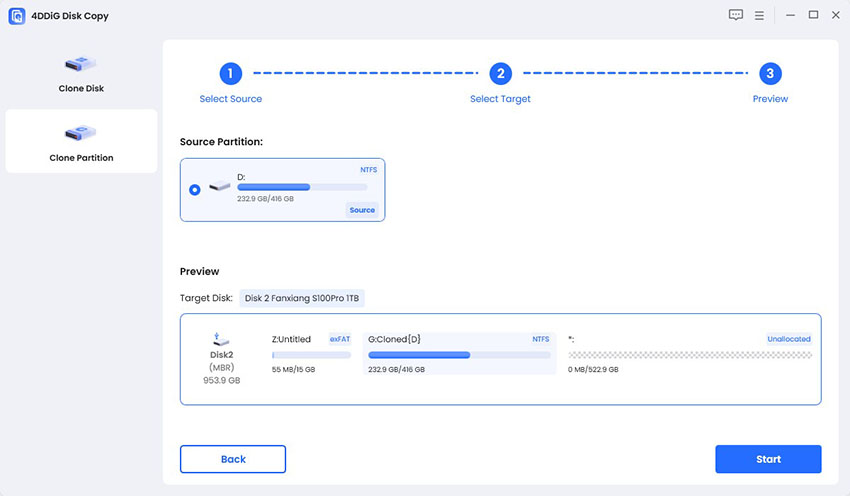This screenshot has width=850, height=496.
Task: Click the 232.9 GB/416 GB cloned size text
Action: pyautogui.click(x=396, y=369)
